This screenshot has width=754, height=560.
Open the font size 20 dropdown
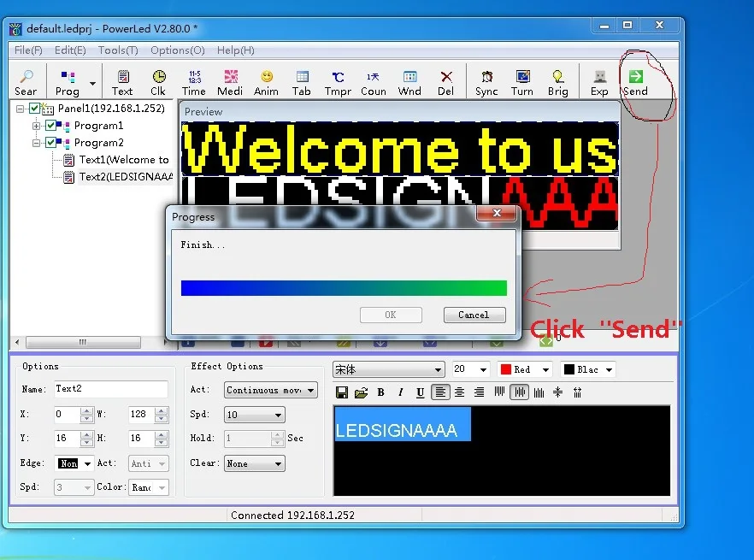pos(483,369)
